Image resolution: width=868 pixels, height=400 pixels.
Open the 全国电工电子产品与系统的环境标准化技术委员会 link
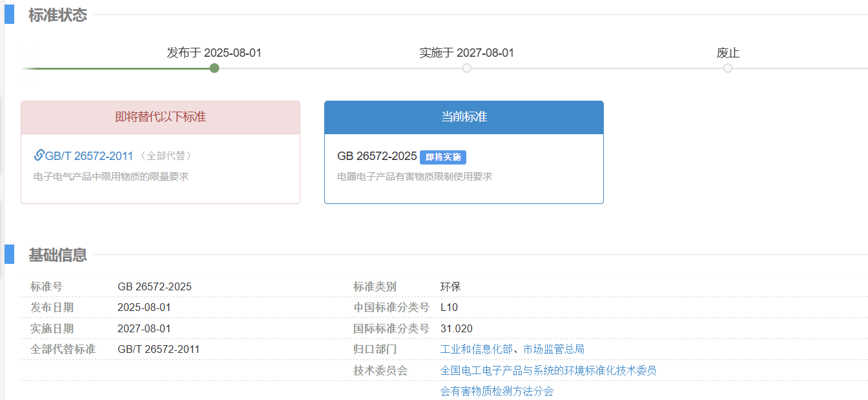(x=548, y=370)
